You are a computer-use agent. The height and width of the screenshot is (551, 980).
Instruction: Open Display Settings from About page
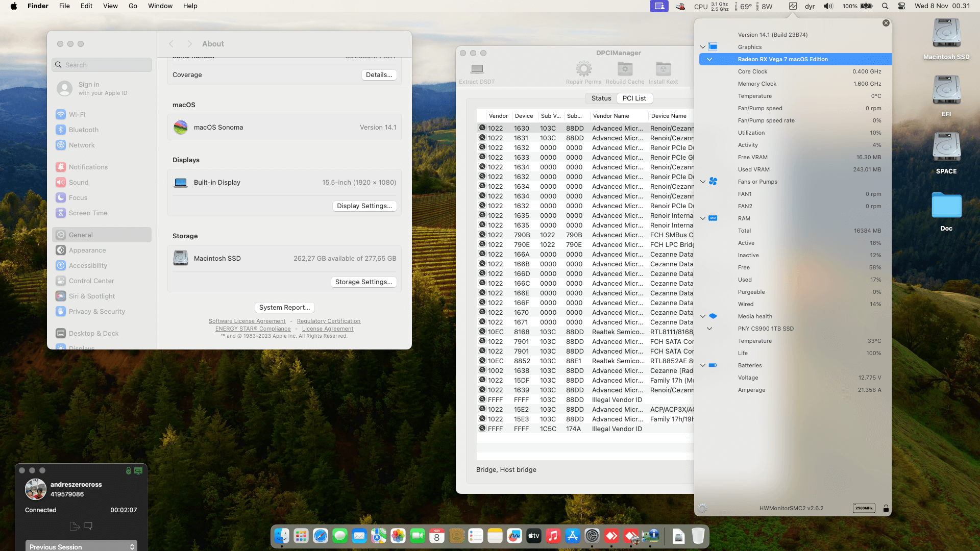click(364, 206)
